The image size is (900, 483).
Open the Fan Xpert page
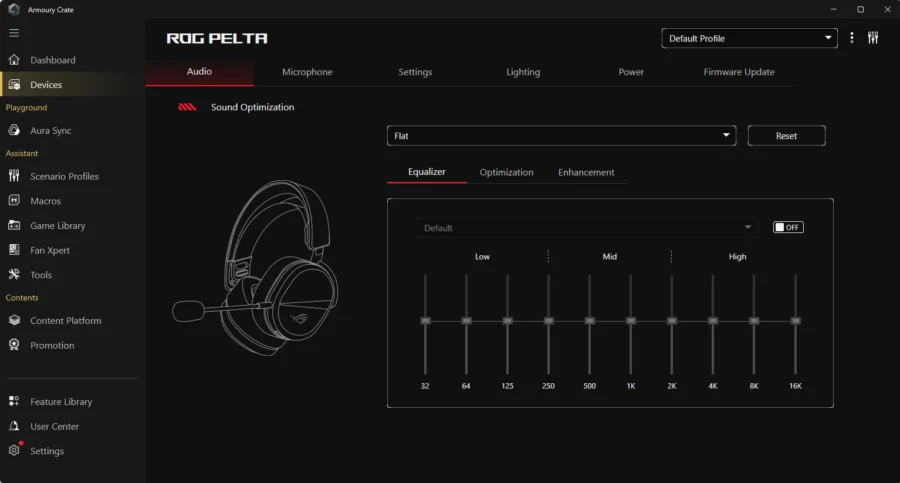[50, 250]
